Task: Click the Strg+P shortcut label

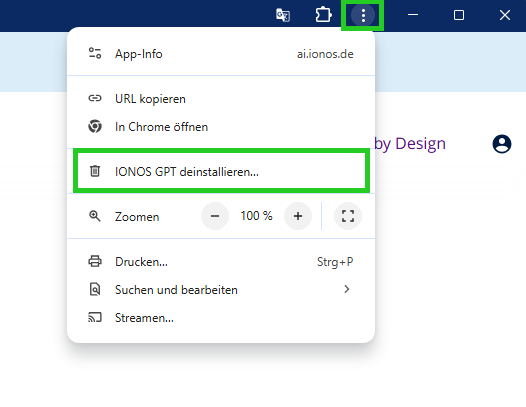Action: coord(335,262)
